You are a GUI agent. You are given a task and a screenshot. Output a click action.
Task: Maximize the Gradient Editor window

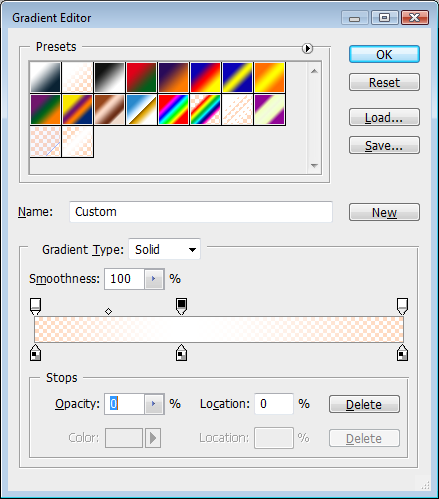[x=385, y=18]
